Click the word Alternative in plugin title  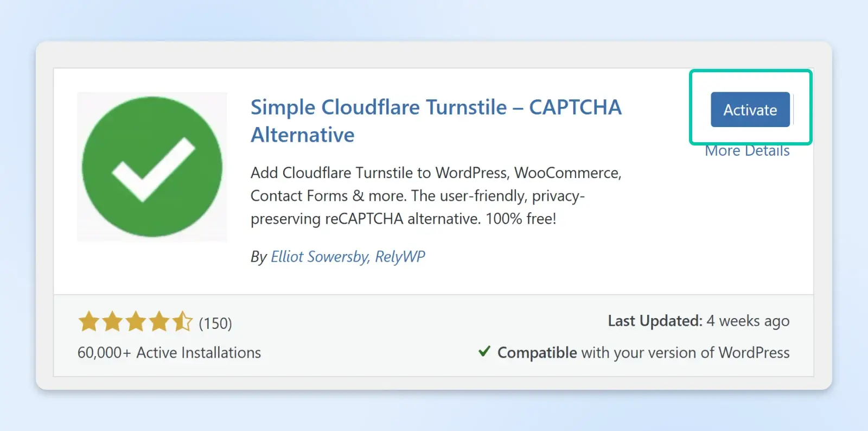(x=303, y=135)
